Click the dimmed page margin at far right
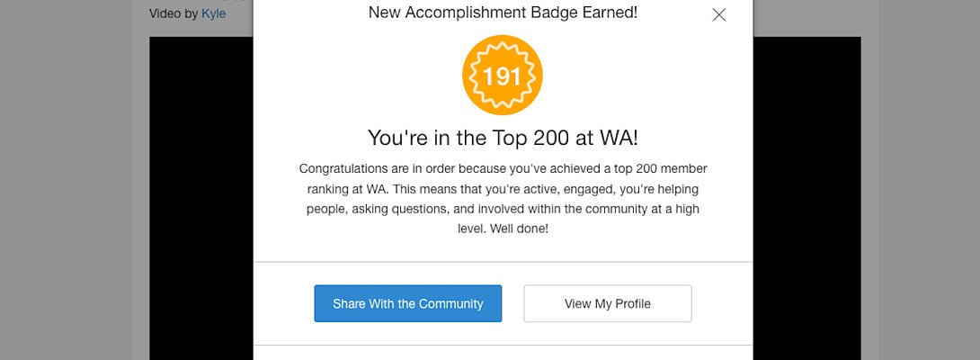The image size is (980, 360). (x=926, y=180)
